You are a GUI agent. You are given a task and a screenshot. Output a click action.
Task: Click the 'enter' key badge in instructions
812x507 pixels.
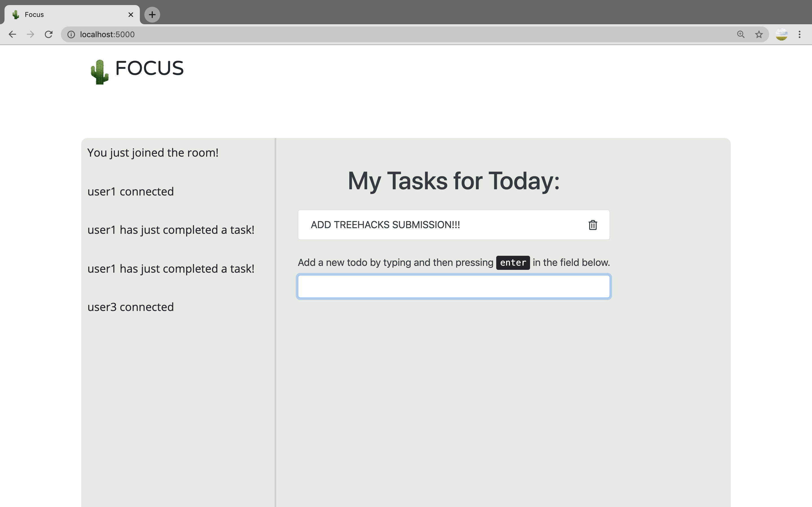(x=513, y=263)
